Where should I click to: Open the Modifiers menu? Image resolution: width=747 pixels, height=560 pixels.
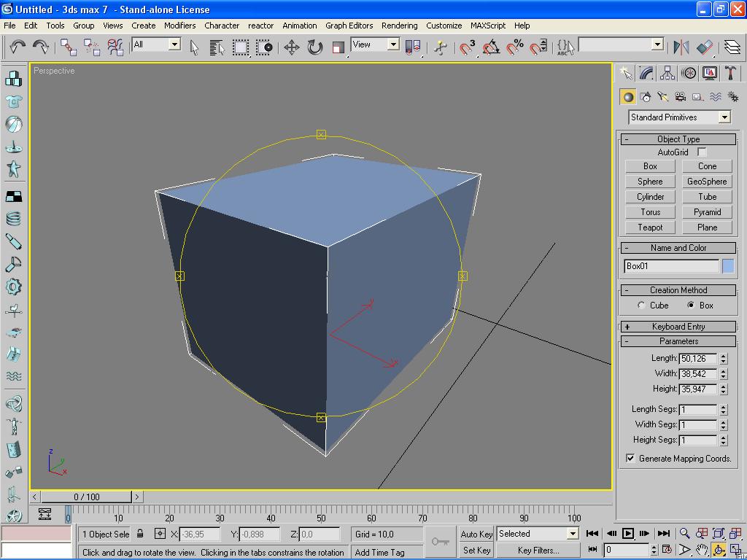[x=180, y=26]
